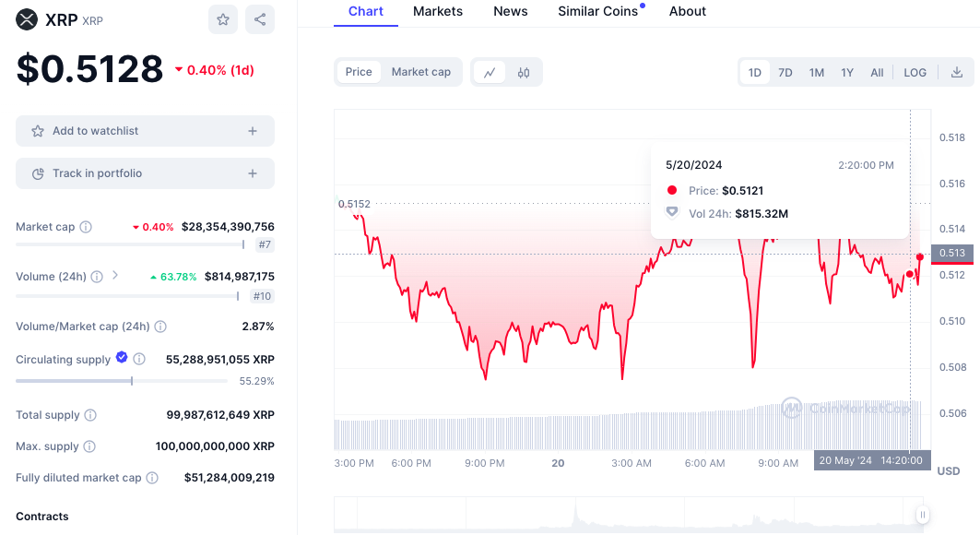980x535 pixels.
Task: Select the line chart icon
Action: [491, 71]
